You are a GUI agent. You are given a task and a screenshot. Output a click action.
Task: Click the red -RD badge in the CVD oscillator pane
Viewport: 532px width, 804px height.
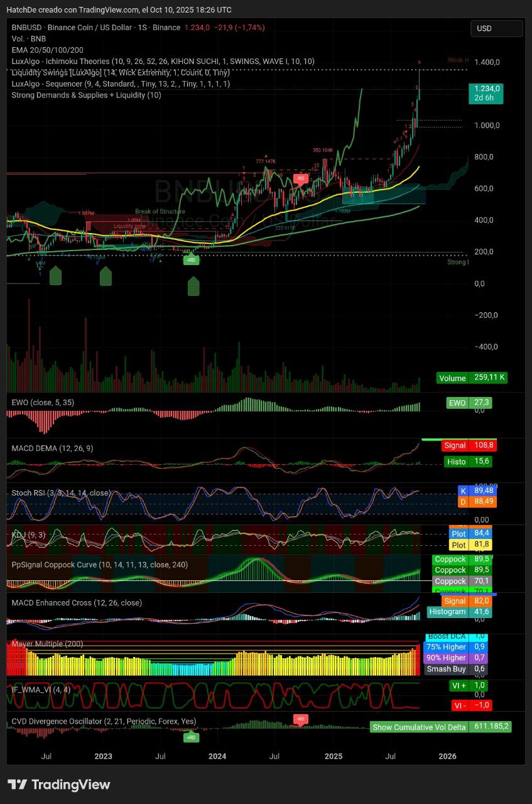[300, 719]
